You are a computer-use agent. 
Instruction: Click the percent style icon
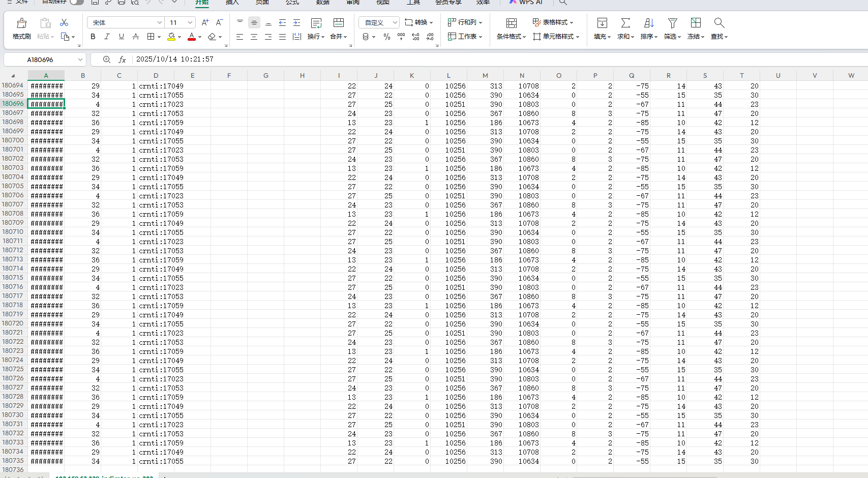386,37
